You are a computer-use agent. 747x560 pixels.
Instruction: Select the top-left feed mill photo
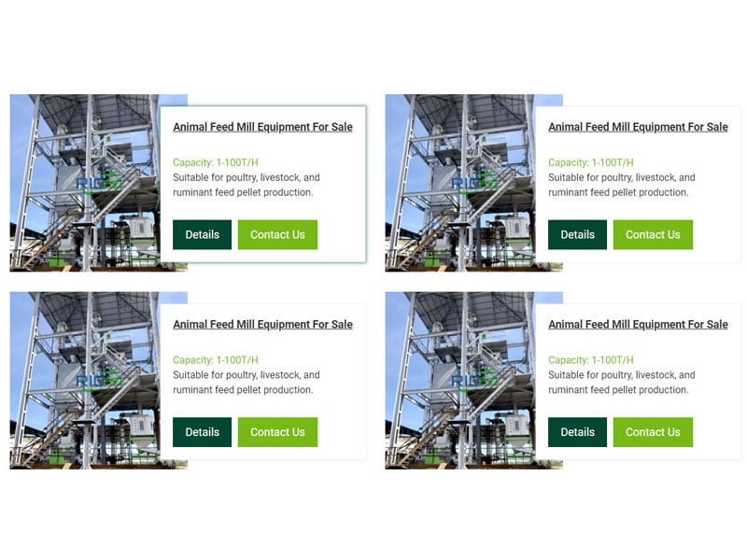[x=85, y=183]
